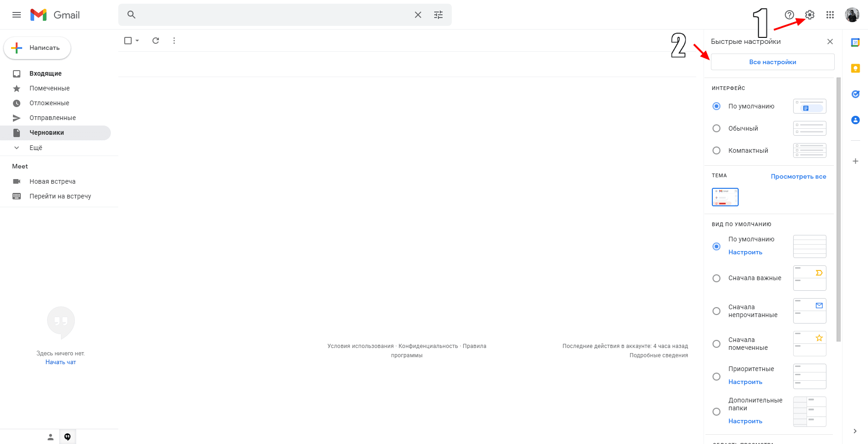Open the Google apps grid
868x444 pixels.
[830, 15]
